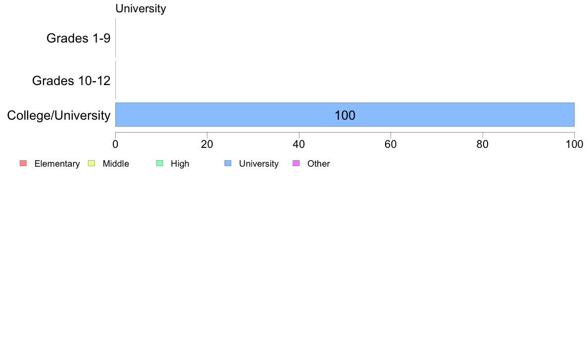Click the yellow Middle legend swatch
588x364 pixels.
(92, 163)
